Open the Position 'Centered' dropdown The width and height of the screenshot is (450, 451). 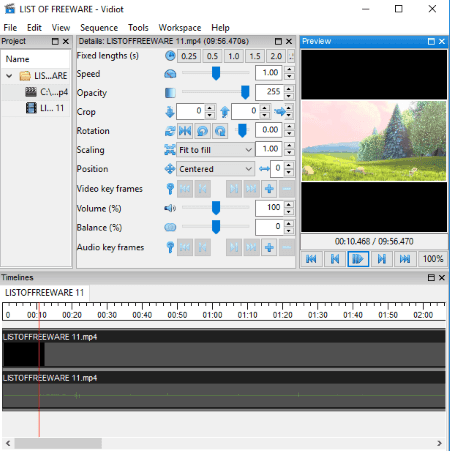(215, 169)
